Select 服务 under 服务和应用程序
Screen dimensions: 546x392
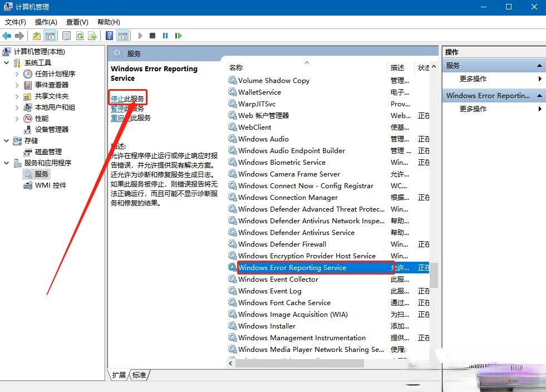point(41,174)
